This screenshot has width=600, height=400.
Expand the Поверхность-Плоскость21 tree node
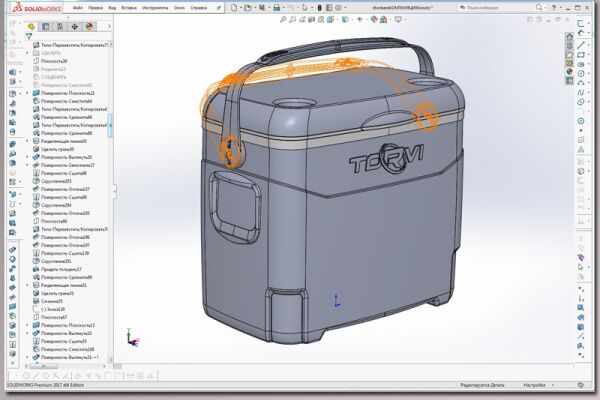[27, 93]
